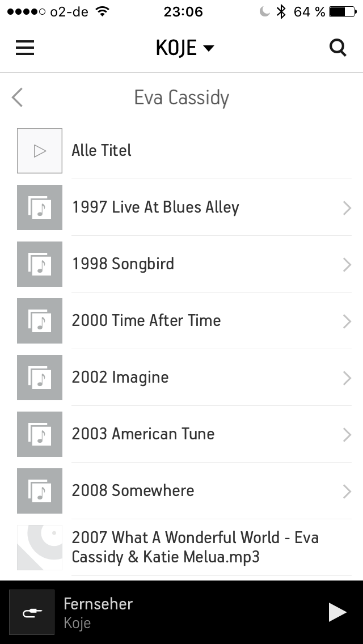The width and height of the screenshot is (363, 644).
Task: Expand 2008 Somewhere via its chevron
Action: (347, 492)
